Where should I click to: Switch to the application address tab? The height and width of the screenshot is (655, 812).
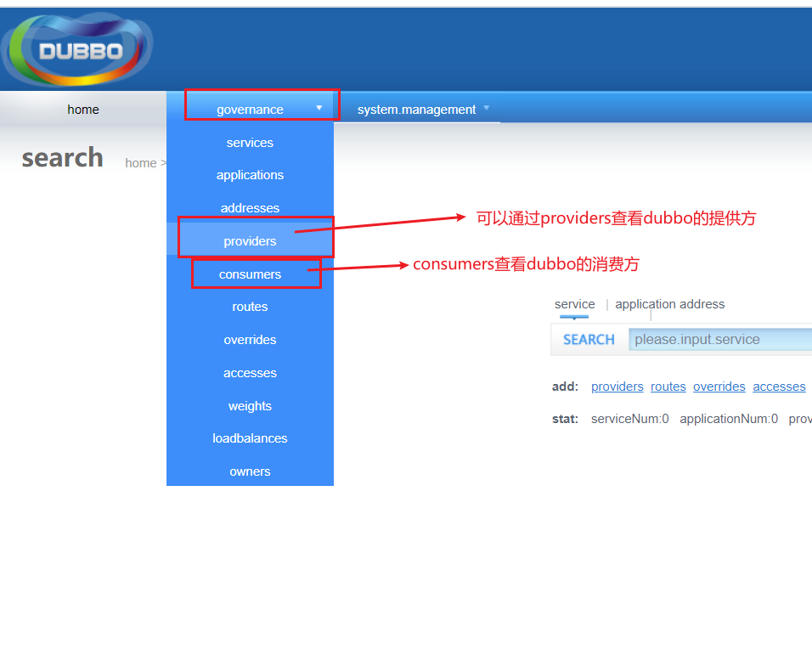click(x=669, y=304)
